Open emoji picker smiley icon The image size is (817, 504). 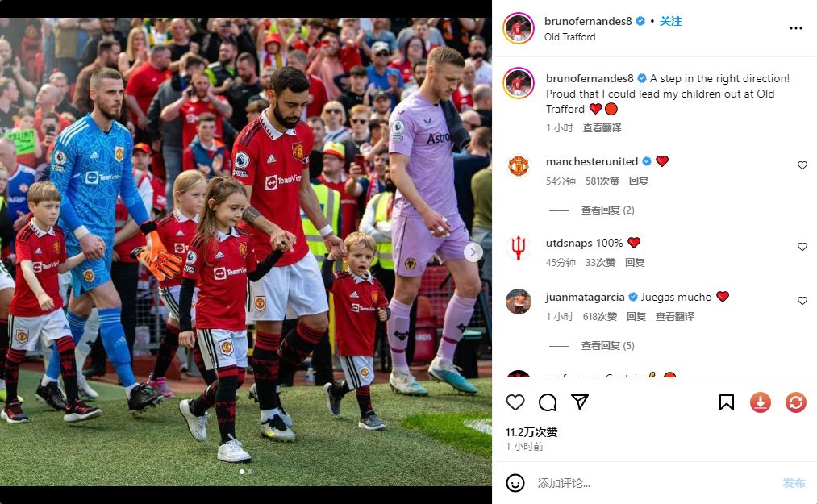click(515, 483)
